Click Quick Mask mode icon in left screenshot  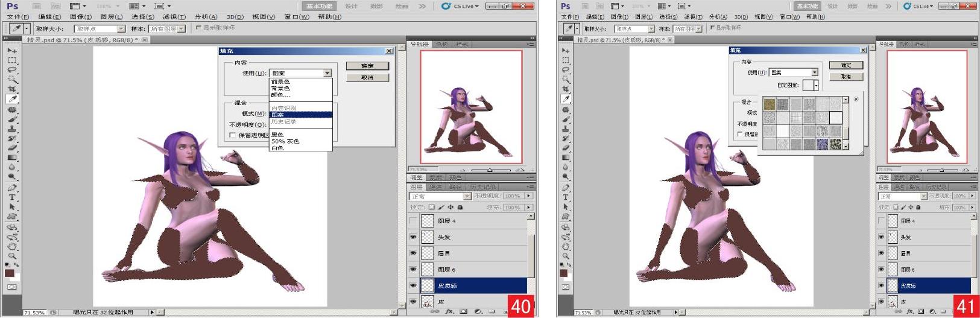pyautogui.click(x=12, y=287)
